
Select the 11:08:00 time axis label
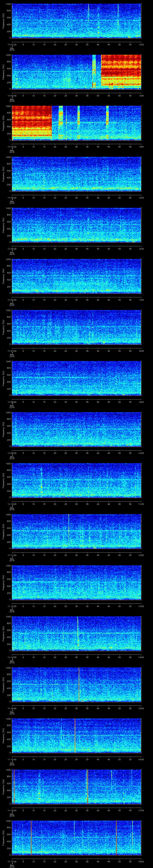pyautogui.click(x=12, y=402)
